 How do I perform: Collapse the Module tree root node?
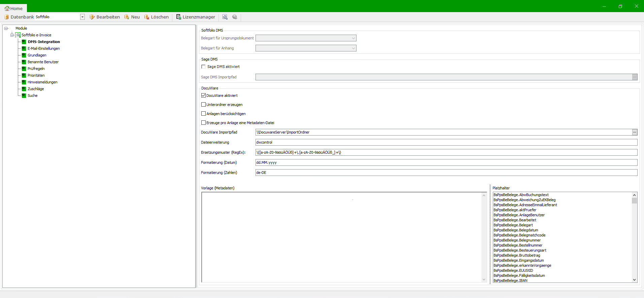[6, 28]
